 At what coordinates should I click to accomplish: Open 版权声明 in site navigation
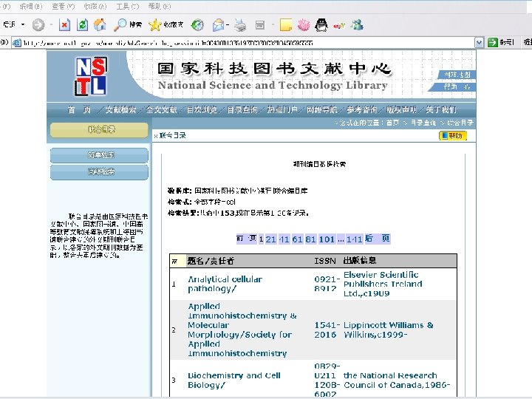pyautogui.click(x=401, y=109)
